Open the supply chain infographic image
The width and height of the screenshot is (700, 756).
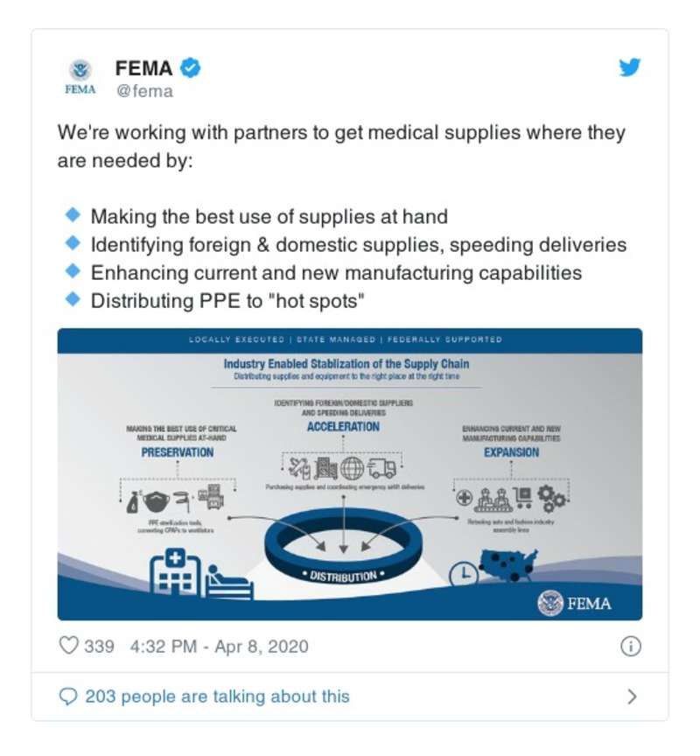pyautogui.click(x=350, y=472)
